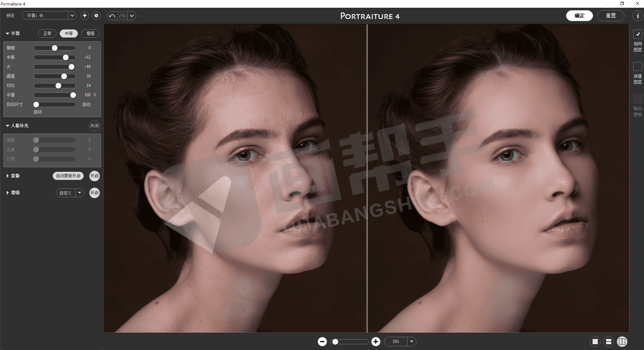Click the redo arrow icon

click(122, 16)
